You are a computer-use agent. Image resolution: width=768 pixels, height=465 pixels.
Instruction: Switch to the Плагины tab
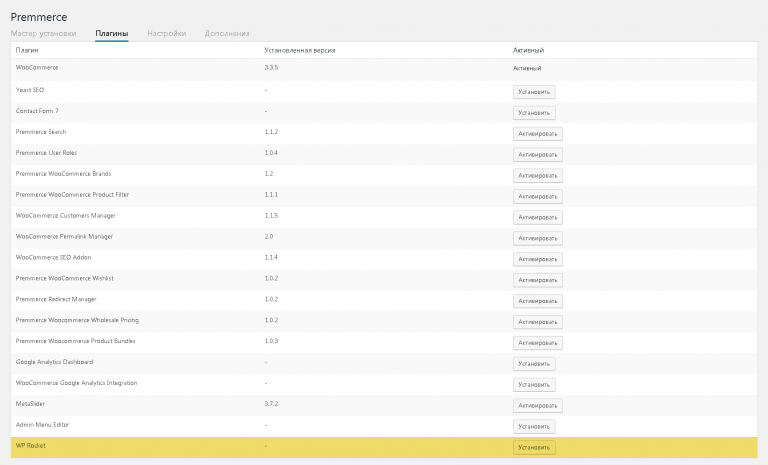[x=112, y=33]
